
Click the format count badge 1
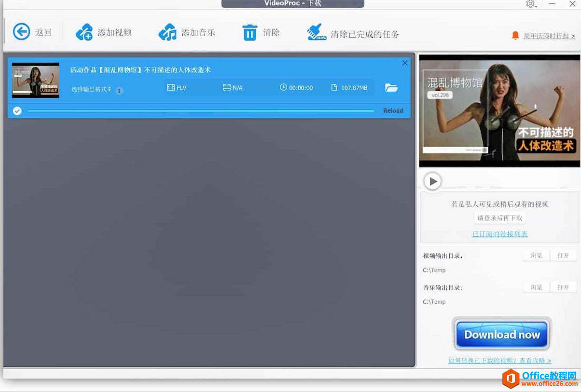click(x=119, y=90)
